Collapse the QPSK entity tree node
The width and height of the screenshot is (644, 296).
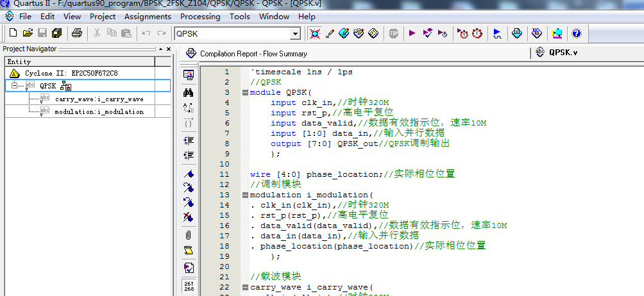(14, 85)
